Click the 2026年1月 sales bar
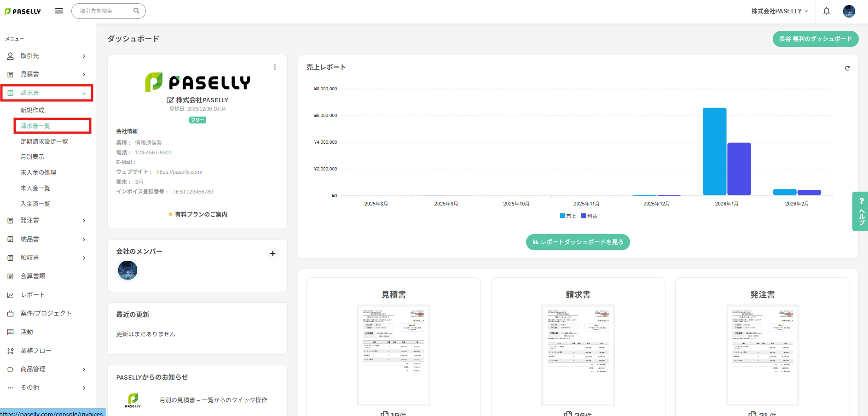 point(714,152)
